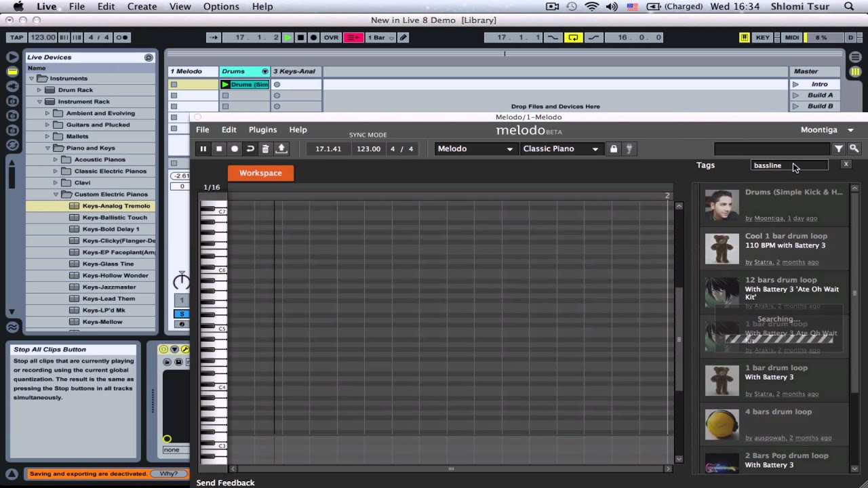Open the 1 Bar quantization menu
868x488 pixels.
(x=380, y=37)
